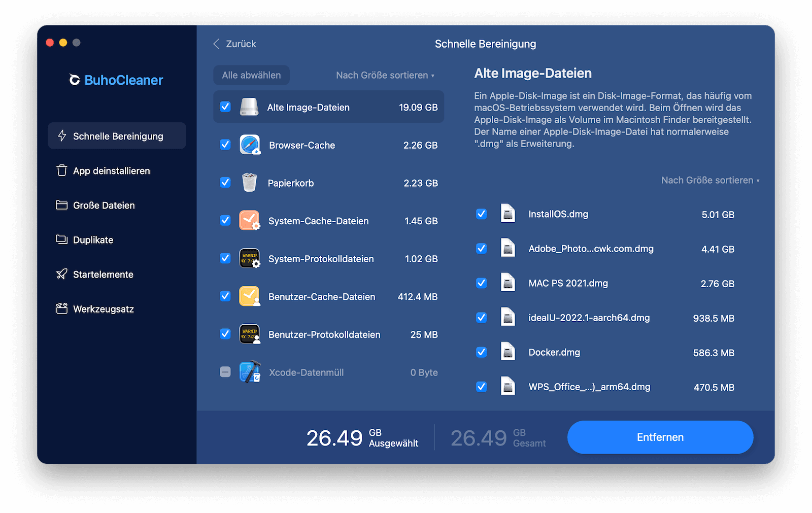Click the Xcode-Datenmüll hammer icon

tap(250, 372)
